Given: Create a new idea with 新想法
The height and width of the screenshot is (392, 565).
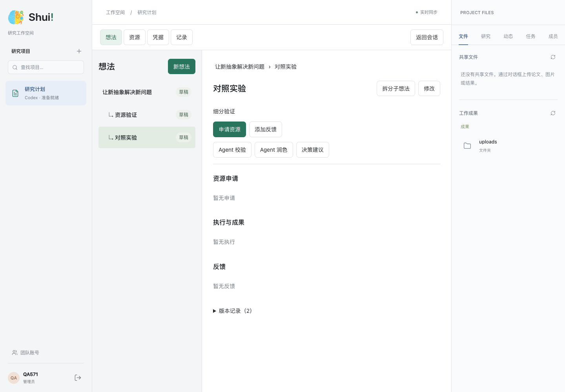Looking at the screenshot, I should tap(182, 67).
